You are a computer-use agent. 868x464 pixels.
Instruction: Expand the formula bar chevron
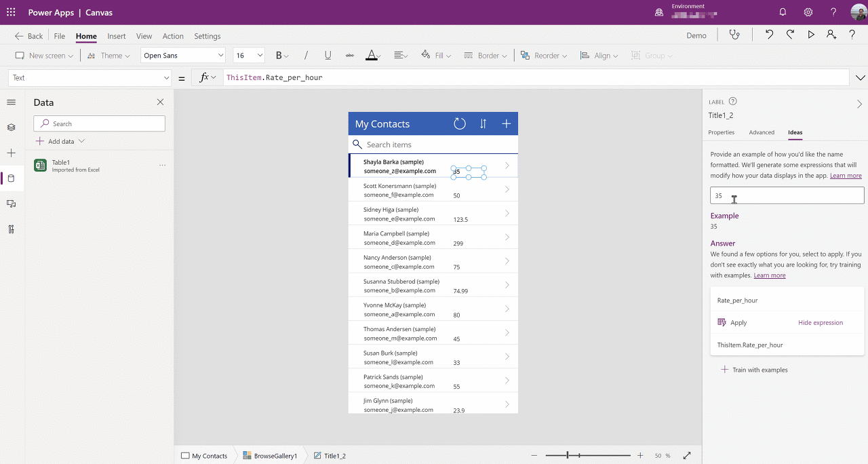860,78
